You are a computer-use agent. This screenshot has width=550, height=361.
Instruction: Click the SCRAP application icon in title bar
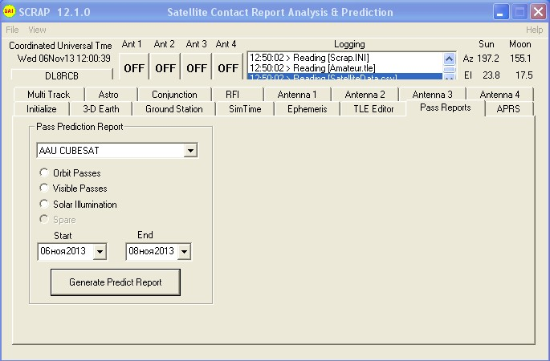[x=8, y=11]
